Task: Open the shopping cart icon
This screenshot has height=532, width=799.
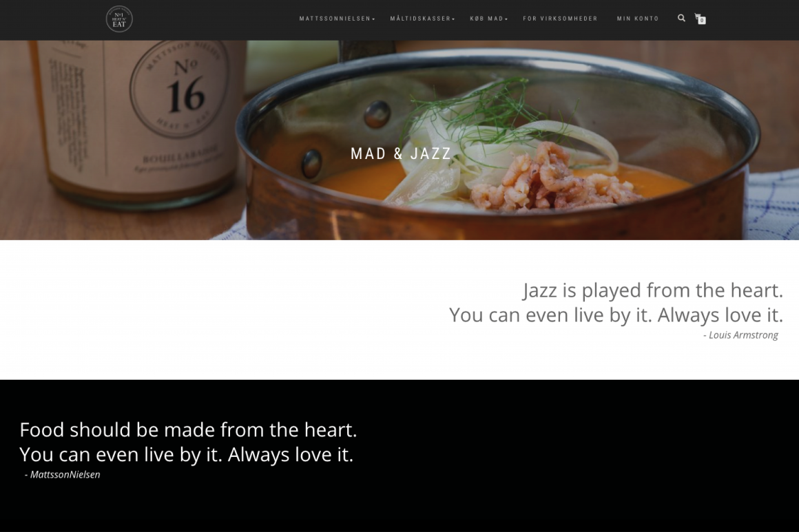Action: point(699,19)
